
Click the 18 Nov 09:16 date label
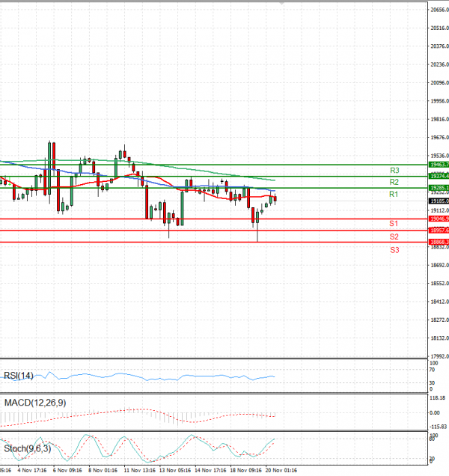click(x=246, y=470)
